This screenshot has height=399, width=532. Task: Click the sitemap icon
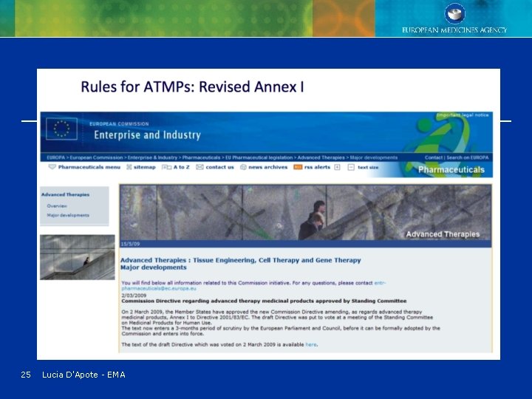pyautogui.click(x=129, y=167)
